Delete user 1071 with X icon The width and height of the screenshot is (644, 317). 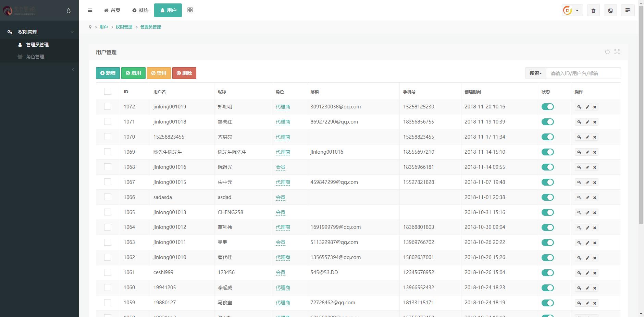(x=595, y=122)
